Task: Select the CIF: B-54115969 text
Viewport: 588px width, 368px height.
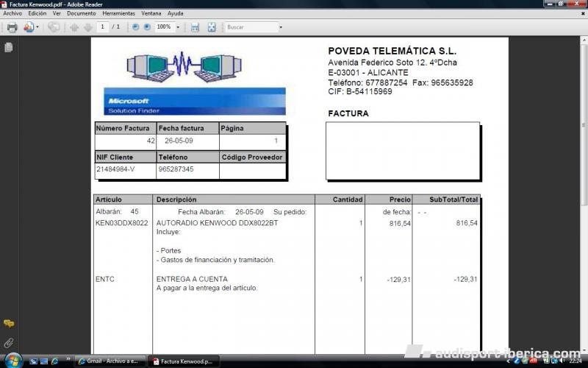Action: click(360, 91)
